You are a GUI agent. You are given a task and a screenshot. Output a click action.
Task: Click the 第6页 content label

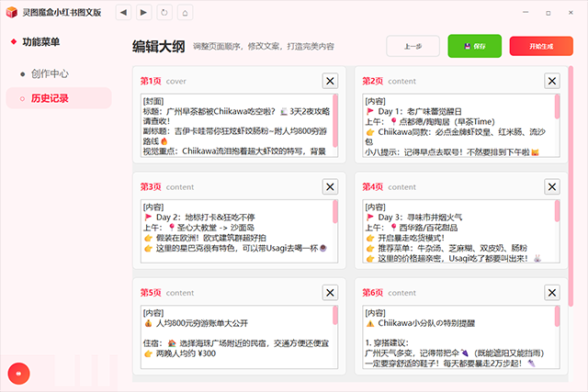[x=401, y=293]
